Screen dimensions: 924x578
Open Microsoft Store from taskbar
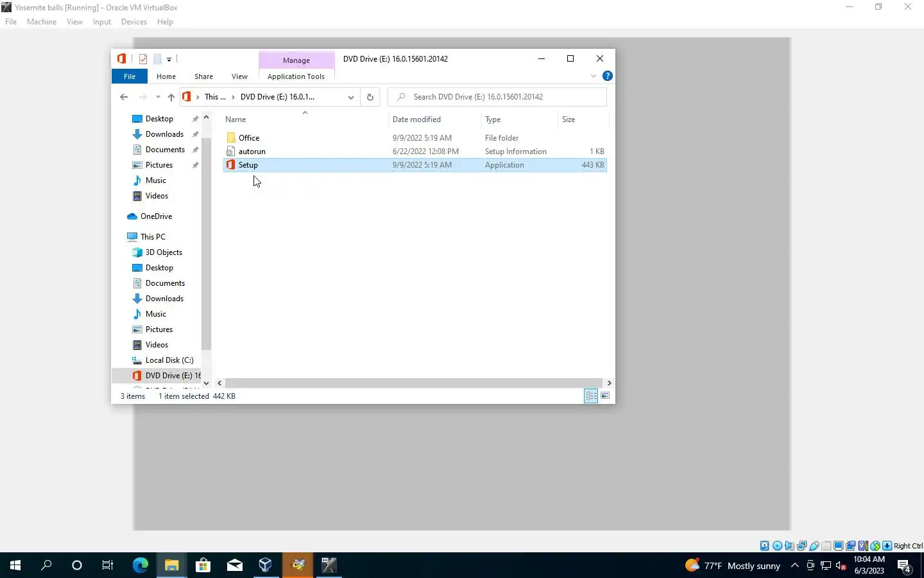tap(203, 565)
